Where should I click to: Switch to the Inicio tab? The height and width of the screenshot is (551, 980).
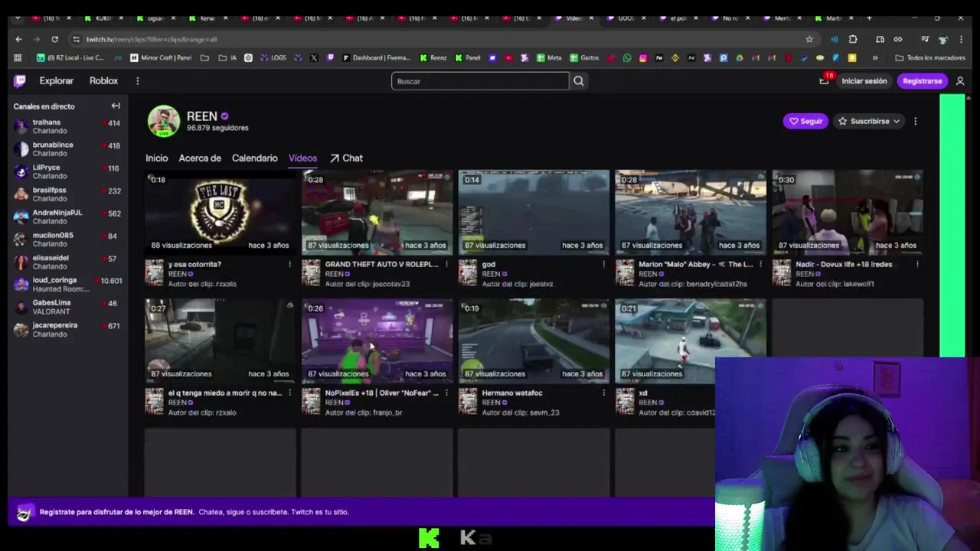[x=157, y=158]
